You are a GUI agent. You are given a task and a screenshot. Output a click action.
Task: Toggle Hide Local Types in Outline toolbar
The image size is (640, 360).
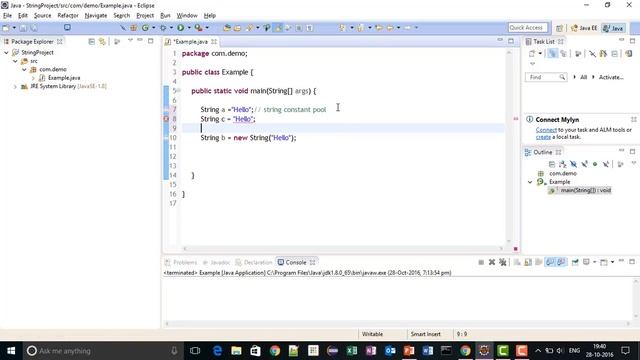(x=606, y=164)
